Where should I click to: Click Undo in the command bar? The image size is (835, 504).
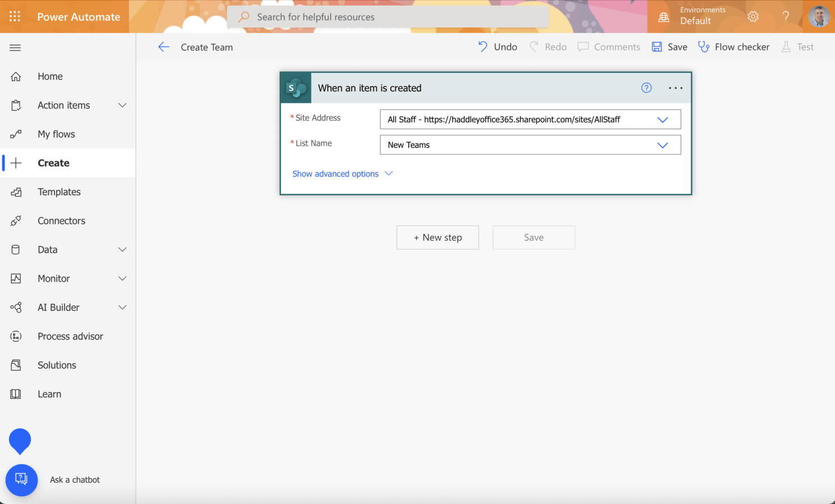[x=498, y=47]
